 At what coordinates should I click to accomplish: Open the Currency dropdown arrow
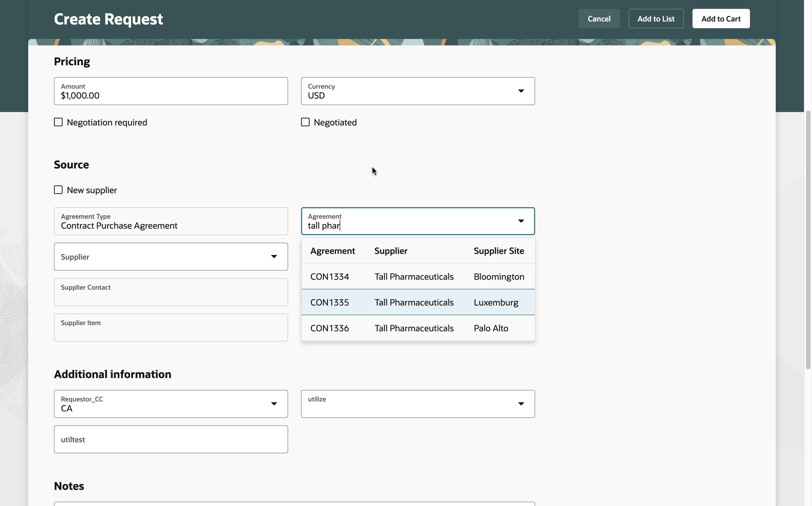pos(521,91)
